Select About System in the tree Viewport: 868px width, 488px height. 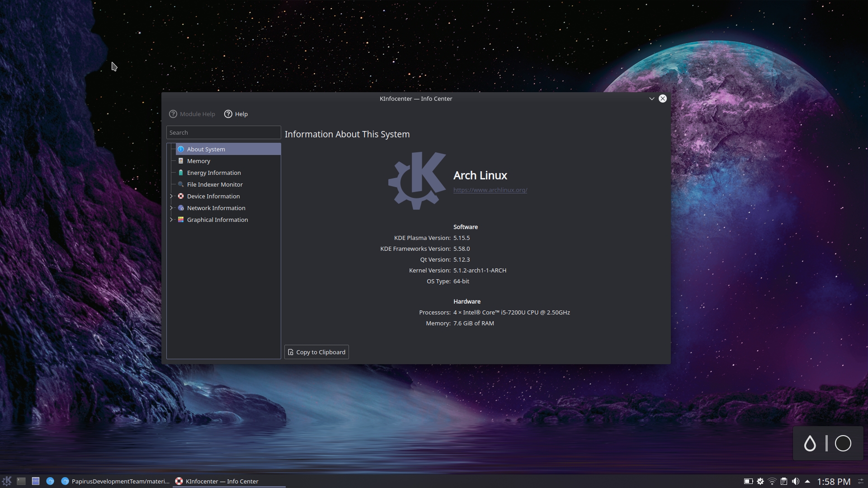point(228,149)
